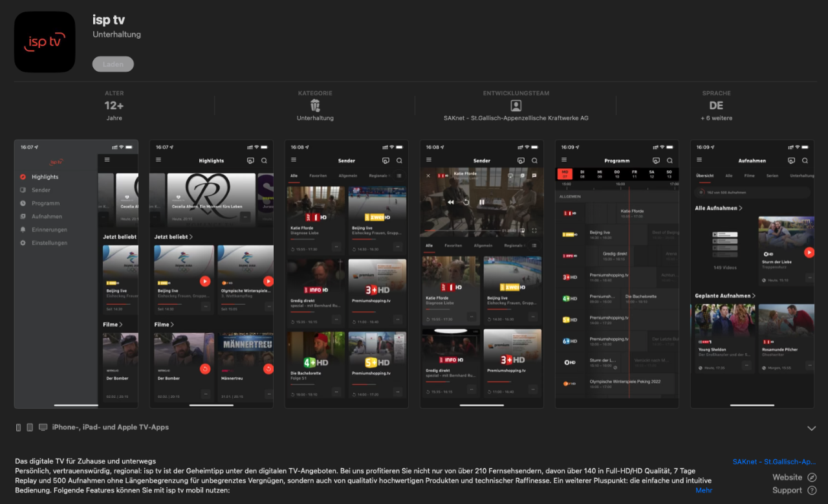Click the Erinnerungen bell icon in sidebar screenshot
This screenshot has width=828, height=504.
(x=23, y=230)
